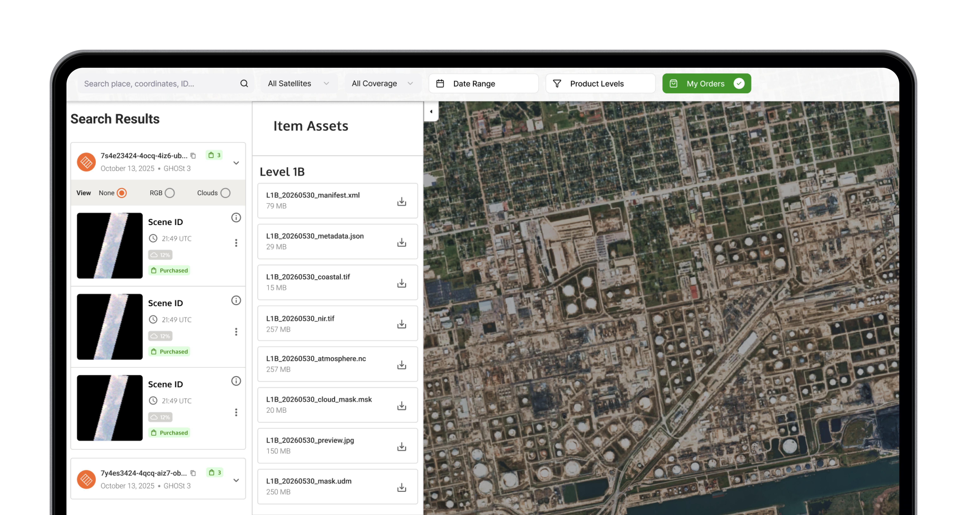Click the orange satellite logo of 7s4e23424 result
This screenshot has width=980, height=515.
click(86, 162)
